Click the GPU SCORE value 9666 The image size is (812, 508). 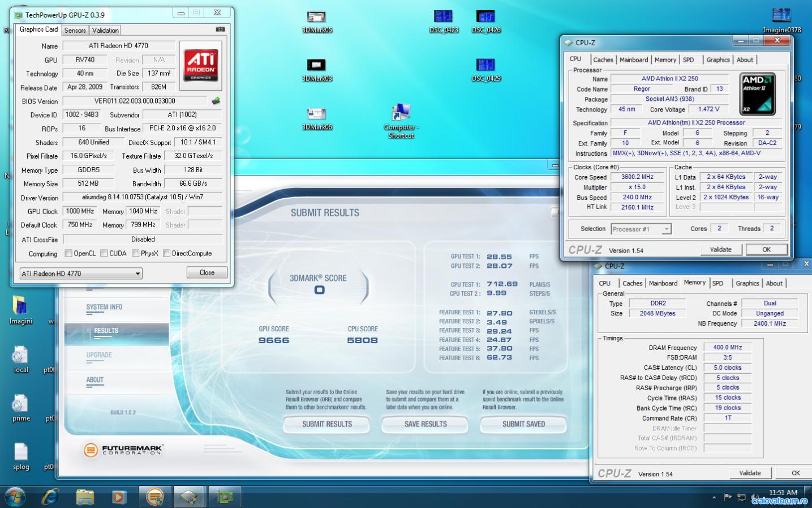pyautogui.click(x=274, y=340)
